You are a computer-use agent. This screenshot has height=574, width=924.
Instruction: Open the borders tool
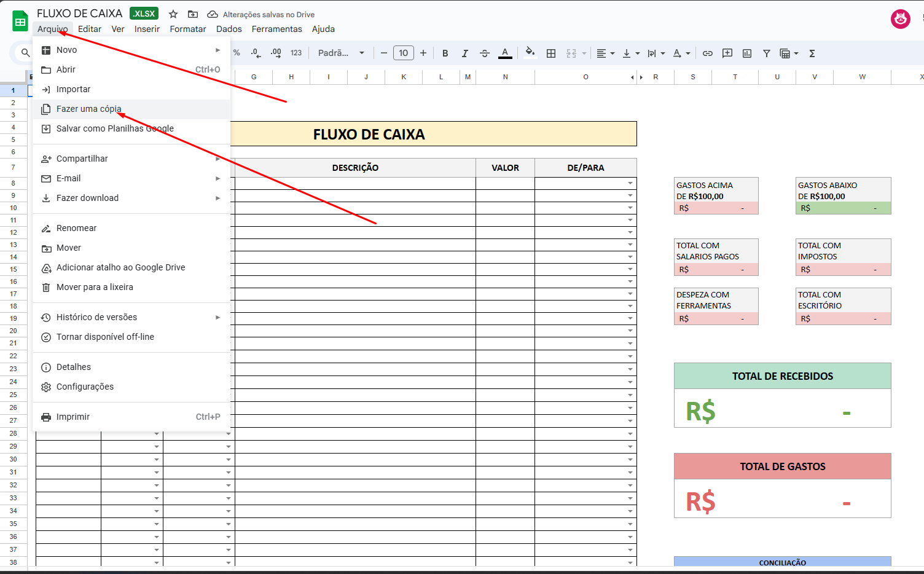coord(551,53)
